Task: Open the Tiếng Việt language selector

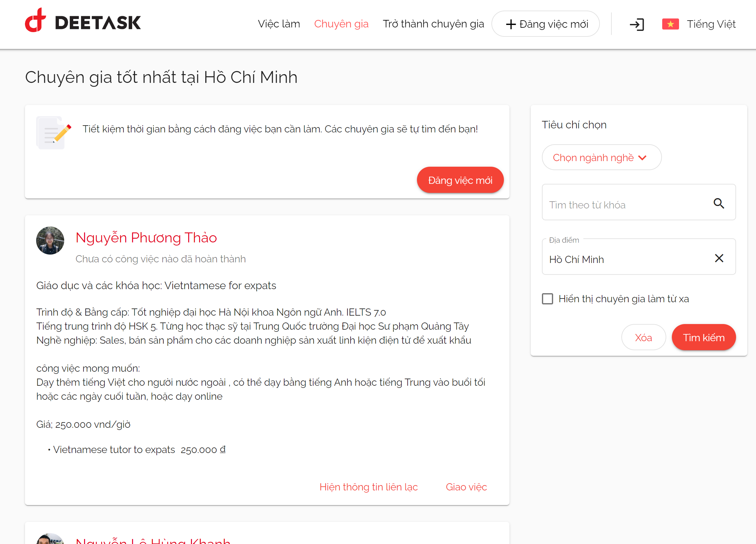Action: pos(711,24)
